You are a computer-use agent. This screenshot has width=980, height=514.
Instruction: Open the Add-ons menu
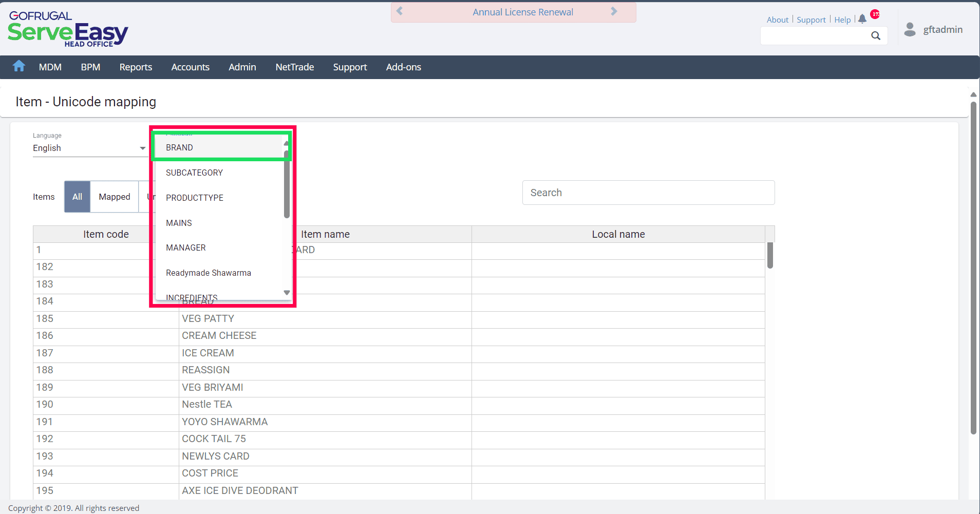coord(404,67)
